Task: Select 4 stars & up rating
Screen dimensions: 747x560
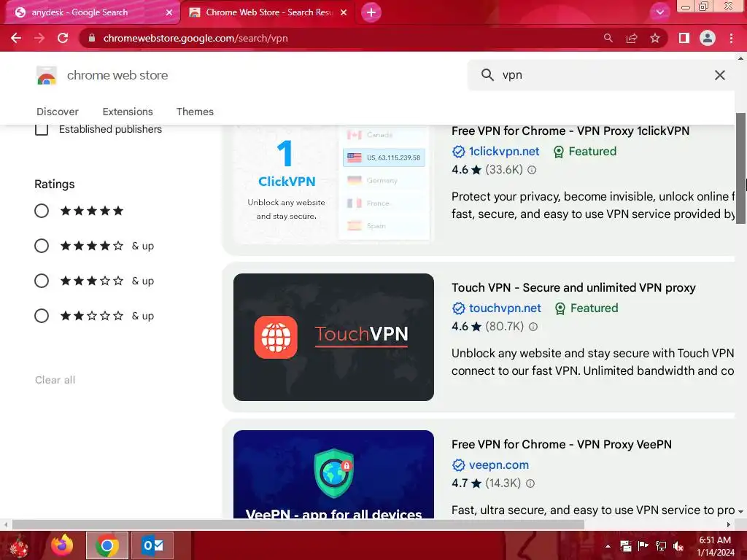Action: coord(42,246)
